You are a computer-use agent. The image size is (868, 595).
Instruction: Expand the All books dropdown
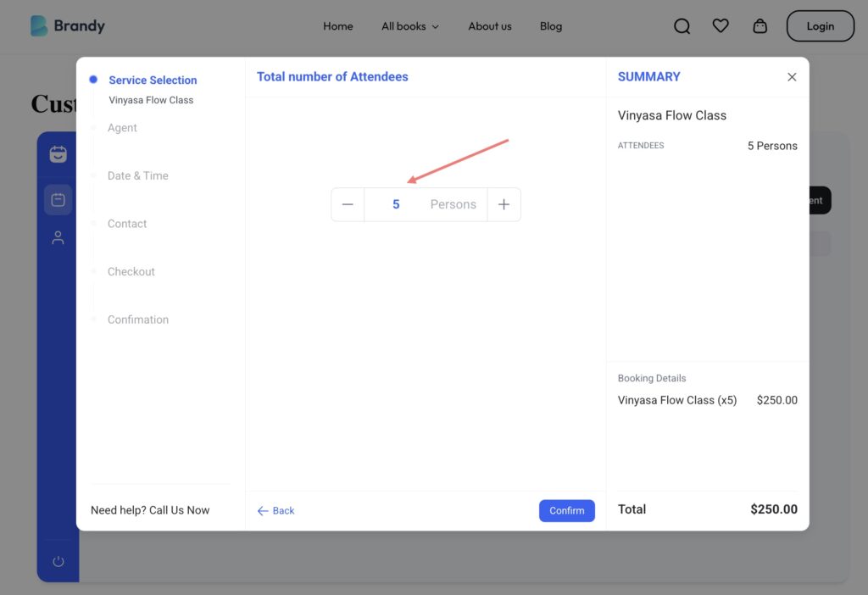[x=409, y=26]
